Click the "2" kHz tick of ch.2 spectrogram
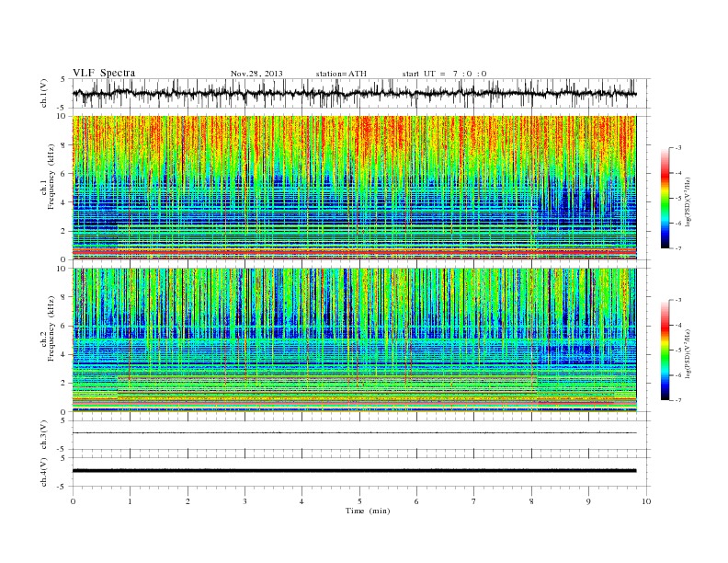 [63, 384]
